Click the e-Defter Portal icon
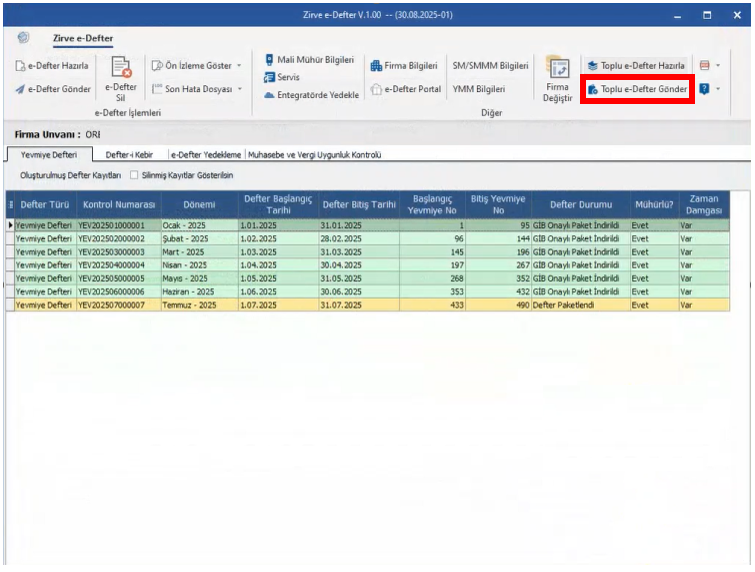Screen dimensions: 755x572 click(376, 89)
